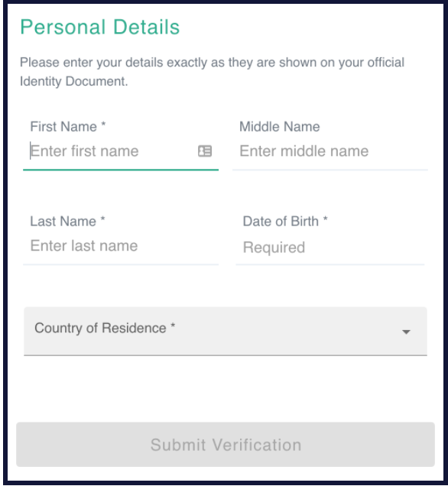Click the contact card autofill icon
The width and height of the screenshot is (448, 486).
pos(205,151)
